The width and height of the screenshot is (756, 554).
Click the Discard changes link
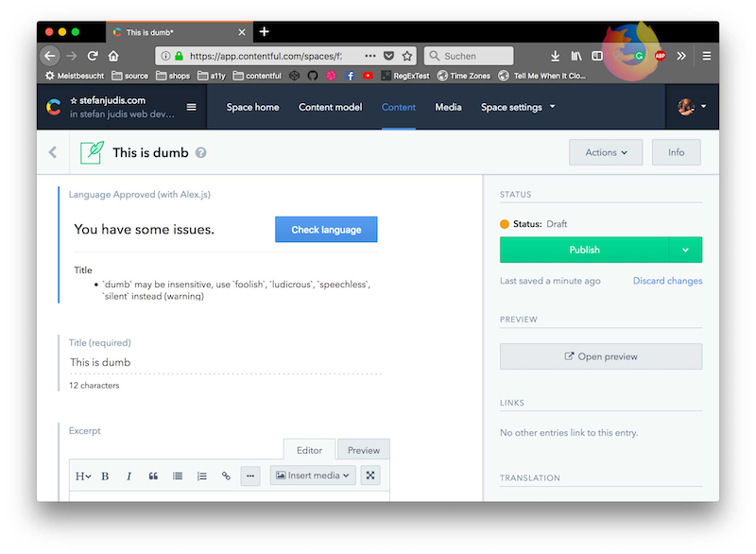pos(667,281)
